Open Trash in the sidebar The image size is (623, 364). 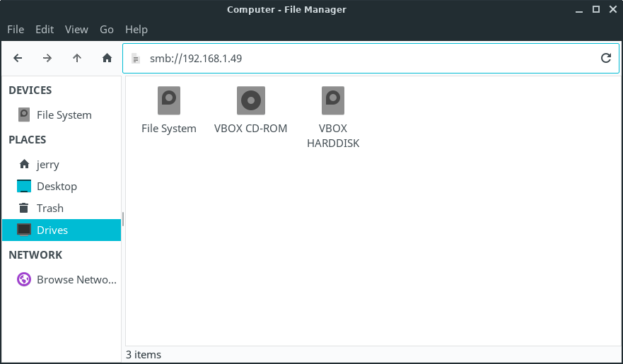50,209
